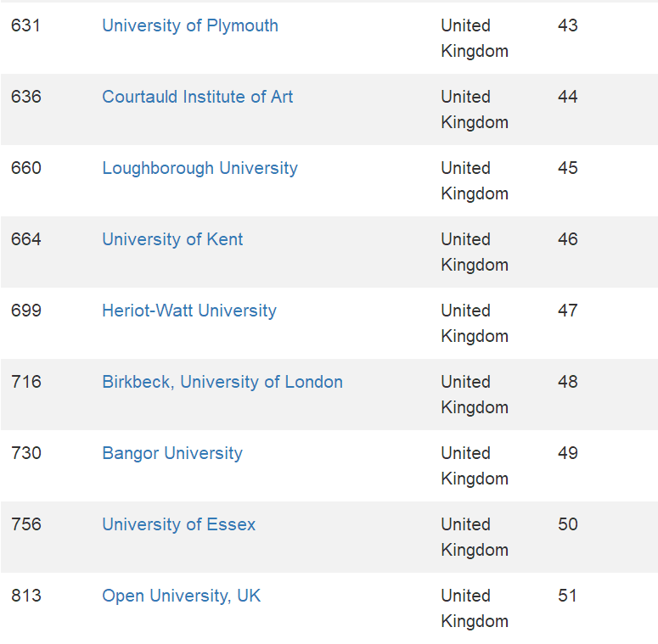This screenshot has width=658, height=644.
Task: Click United Kingdom in the Plymouth row
Action: [474, 38]
